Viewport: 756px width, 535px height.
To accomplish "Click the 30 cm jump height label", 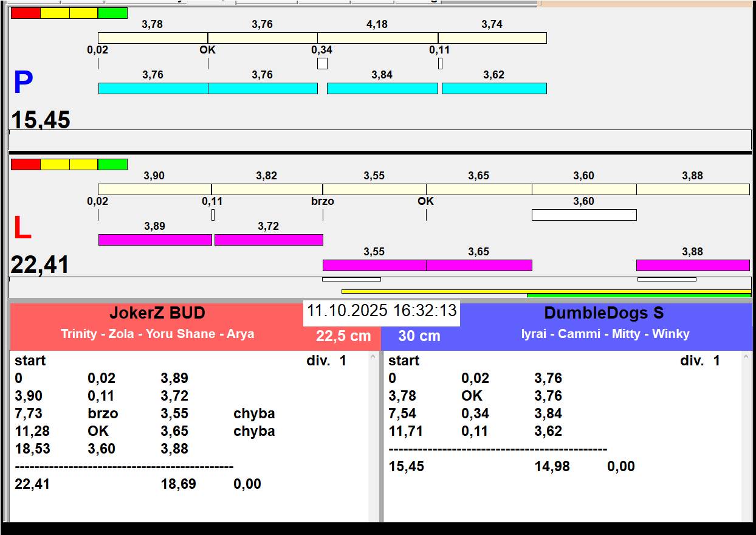I will (419, 336).
